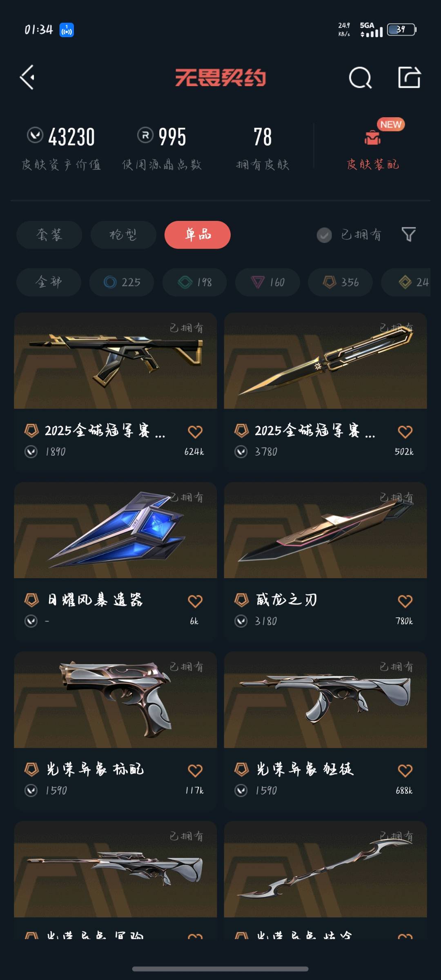Favorite 光荣异象 标配 heart icon
441x980 pixels.
coord(195,770)
